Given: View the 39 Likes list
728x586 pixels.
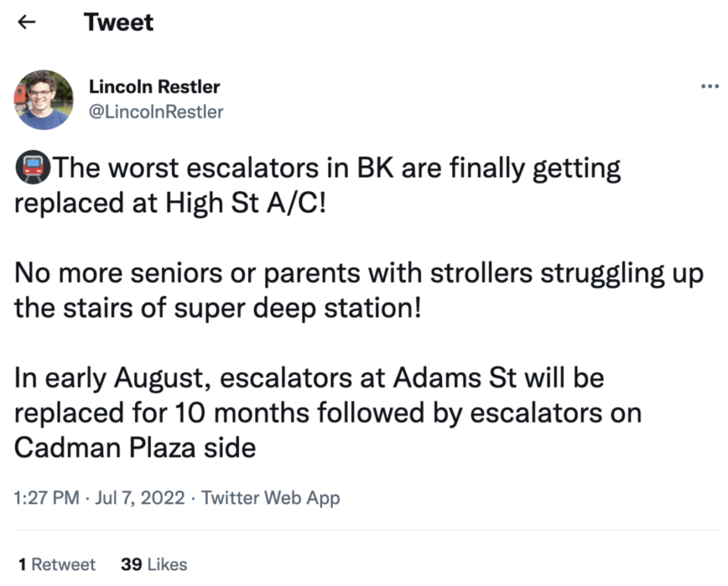Looking at the screenshot, I should (x=154, y=565).
